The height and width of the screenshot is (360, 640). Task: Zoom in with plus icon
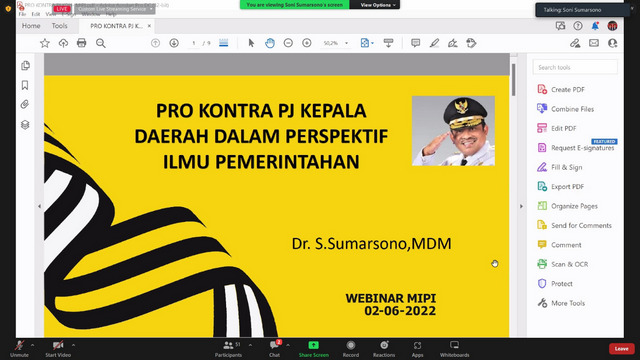point(307,43)
